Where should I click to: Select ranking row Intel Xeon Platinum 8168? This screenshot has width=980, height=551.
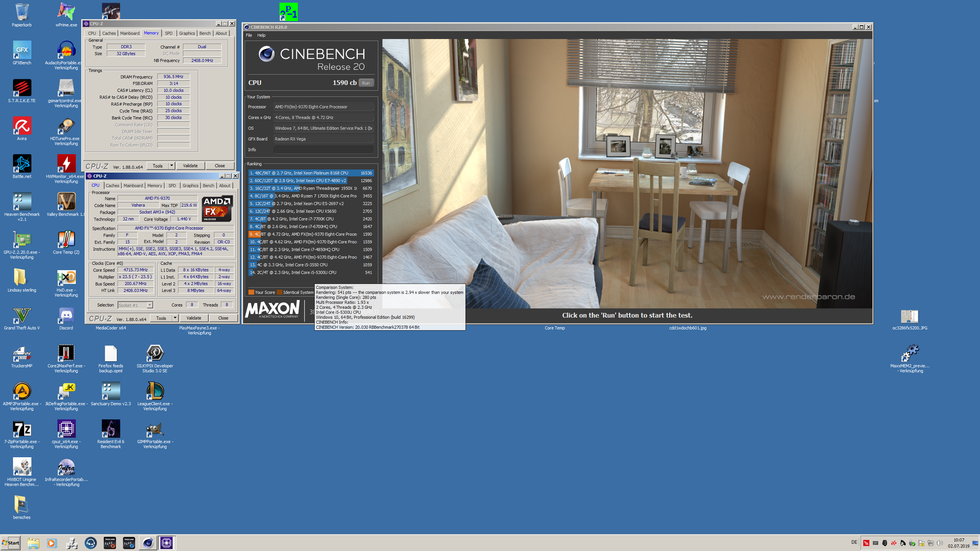click(x=311, y=173)
